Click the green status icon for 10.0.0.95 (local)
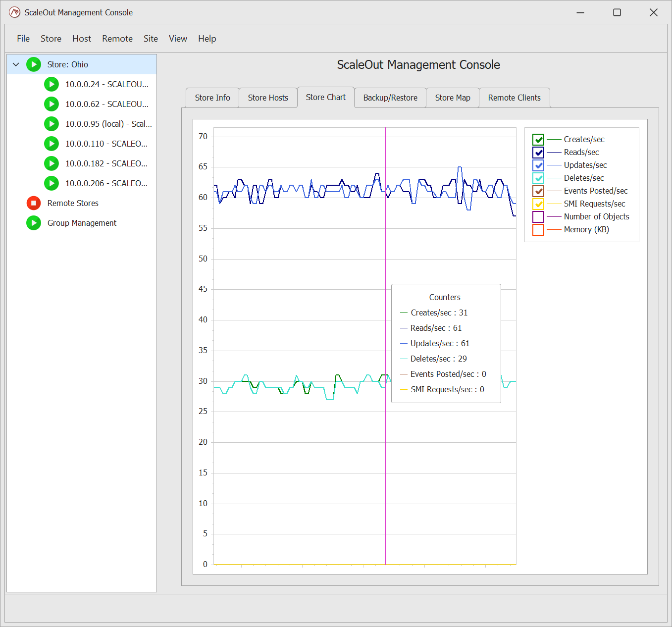 coord(52,124)
